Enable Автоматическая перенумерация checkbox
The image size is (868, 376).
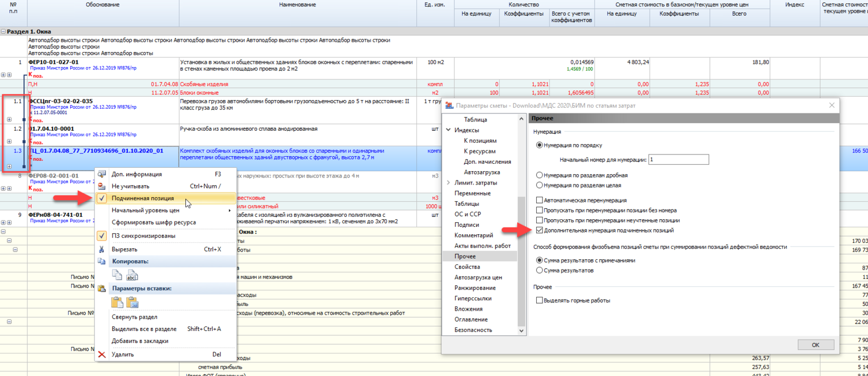tap(540, 200)
